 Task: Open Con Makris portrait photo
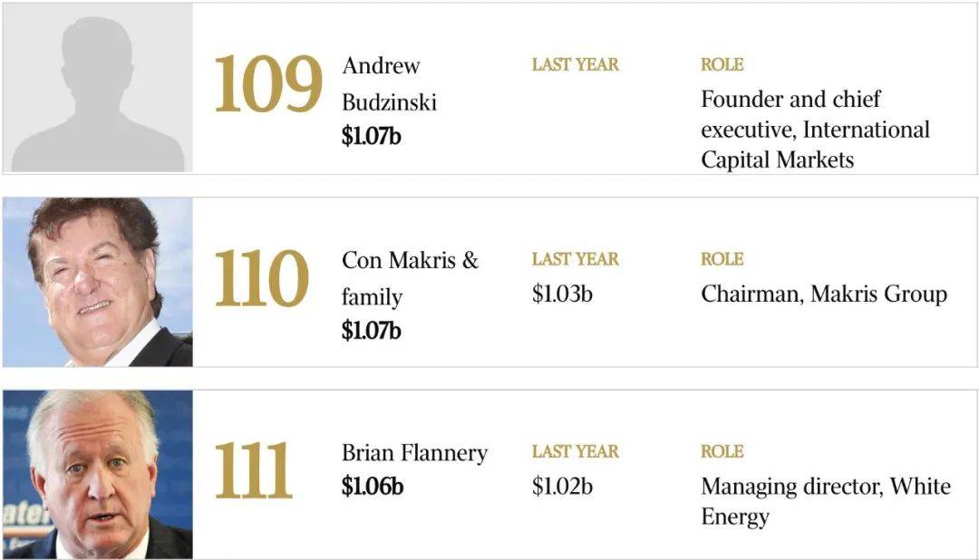point(98,282)
